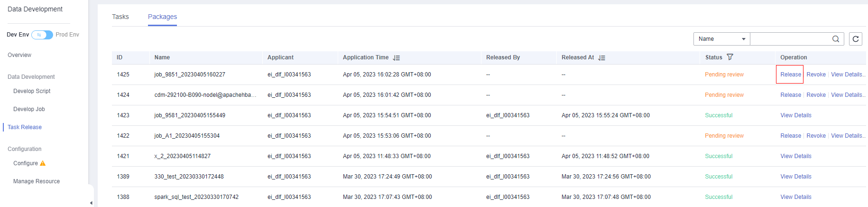
Task: Select the Packages tab
Action: [162, 17]
